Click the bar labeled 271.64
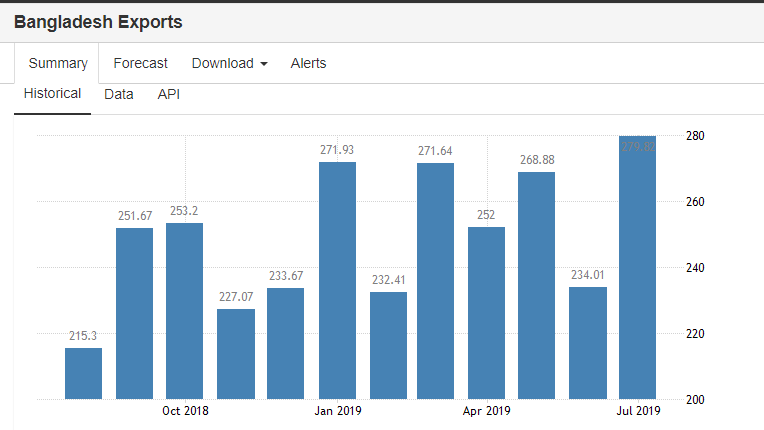Screen dimensions: 764x430 click(x=436, y=281)
